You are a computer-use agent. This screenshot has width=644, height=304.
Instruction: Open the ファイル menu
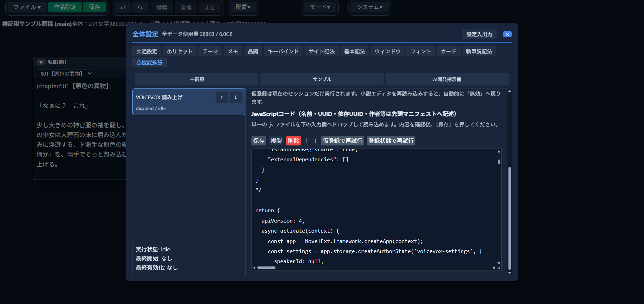[x=27, y=7]
